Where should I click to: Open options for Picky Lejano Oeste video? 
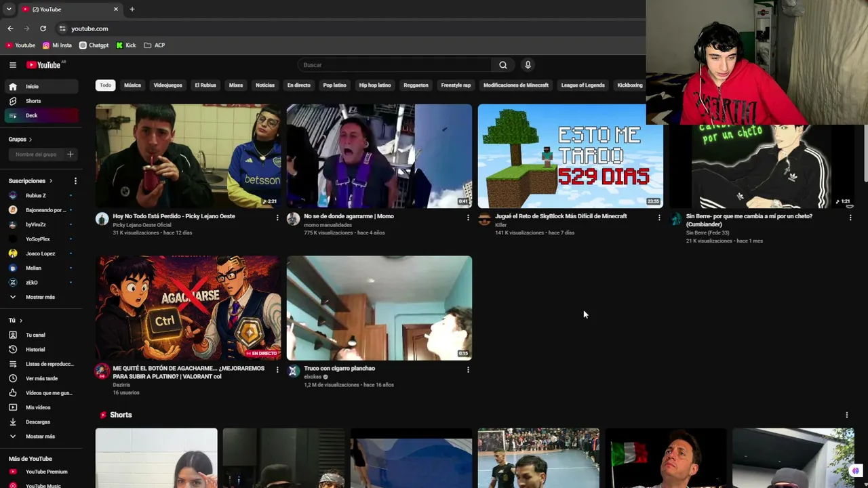click(277, 218)
